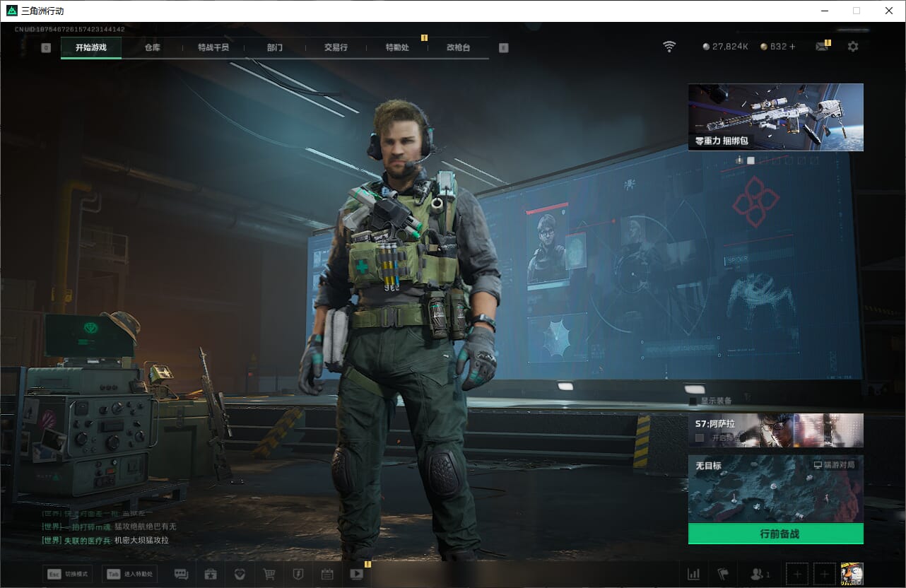Go to the 改枪台 tab

coord(458,47)
